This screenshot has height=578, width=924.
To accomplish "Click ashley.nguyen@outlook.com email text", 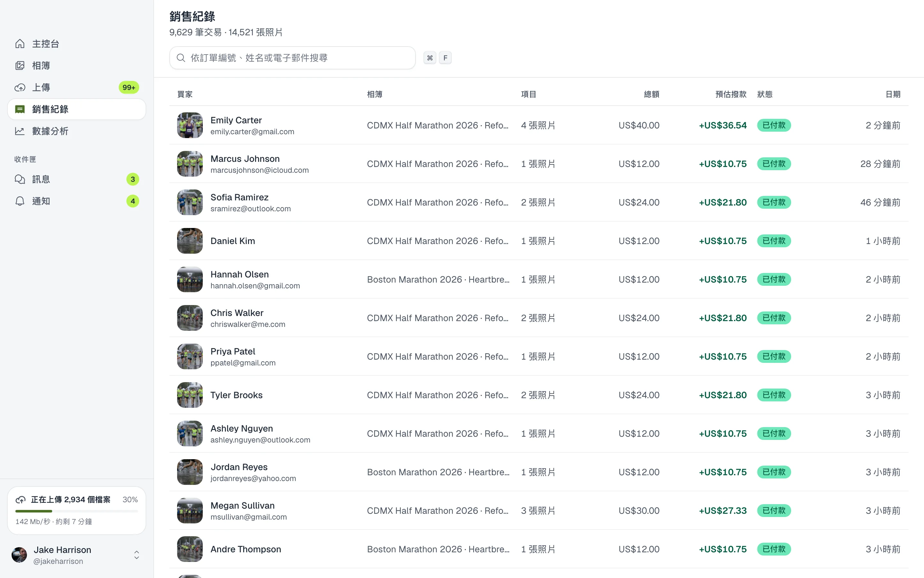I will coord(260,440).
